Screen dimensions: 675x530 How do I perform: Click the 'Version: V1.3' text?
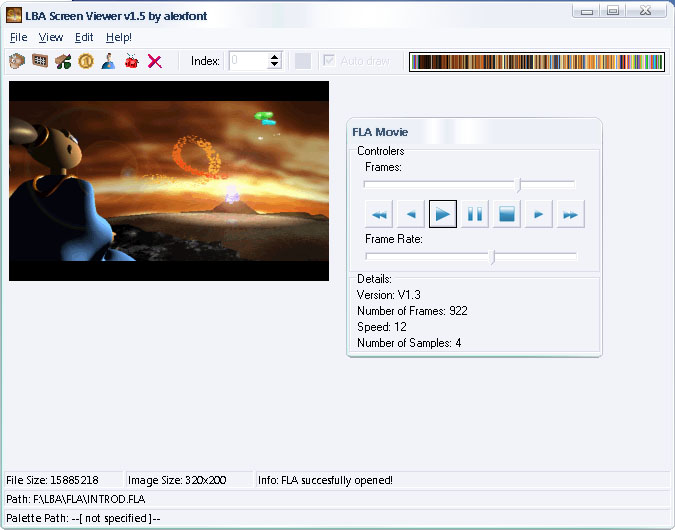388,295
